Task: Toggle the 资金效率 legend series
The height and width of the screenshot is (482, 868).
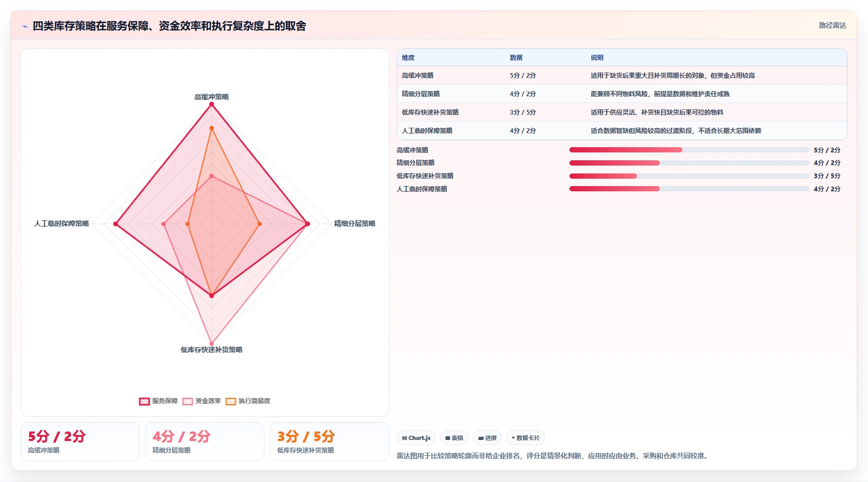Action: click(x=201, y=401)
